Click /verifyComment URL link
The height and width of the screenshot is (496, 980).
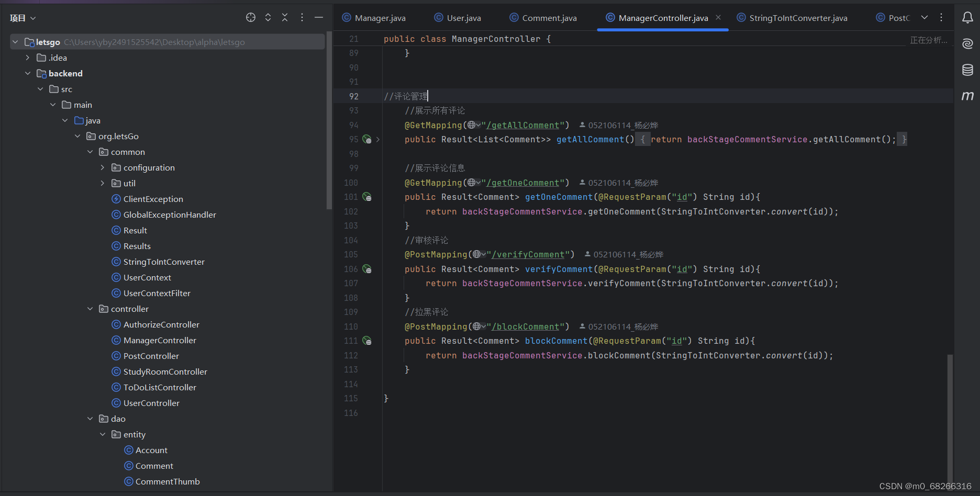528,254
